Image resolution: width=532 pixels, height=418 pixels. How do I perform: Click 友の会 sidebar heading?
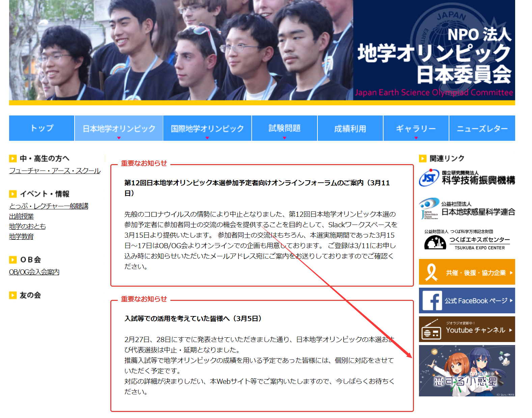pos(30,295)
